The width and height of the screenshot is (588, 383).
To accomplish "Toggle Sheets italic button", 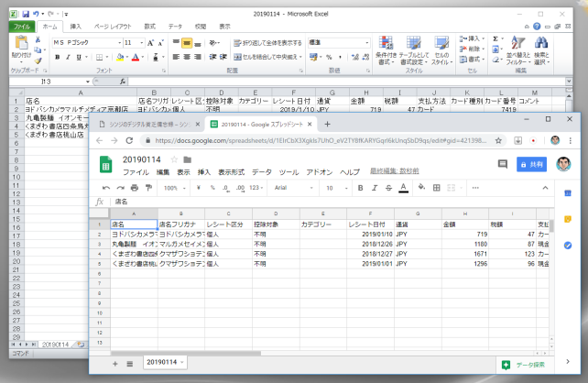I will click(375, 188).
